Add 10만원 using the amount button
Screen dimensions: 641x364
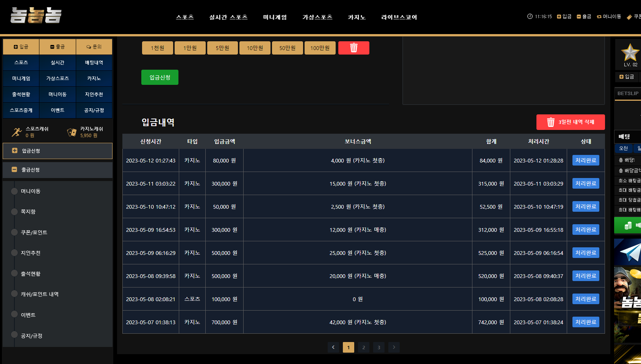click(x=255, y=48)
